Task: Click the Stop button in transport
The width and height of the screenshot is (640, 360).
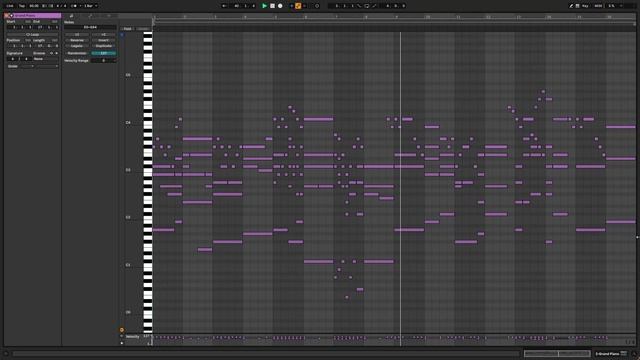Action: 272,6
